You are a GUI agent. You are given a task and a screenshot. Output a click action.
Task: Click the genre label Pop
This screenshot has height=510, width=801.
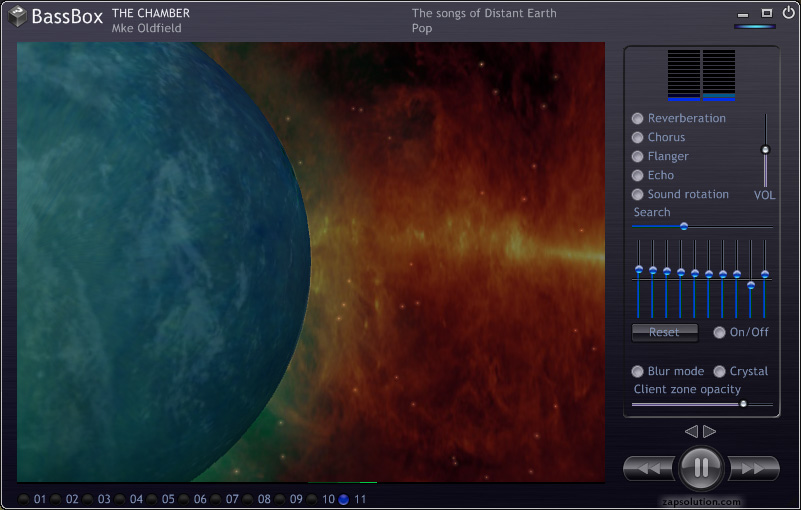pyautogui.click(x=422, y=29)
